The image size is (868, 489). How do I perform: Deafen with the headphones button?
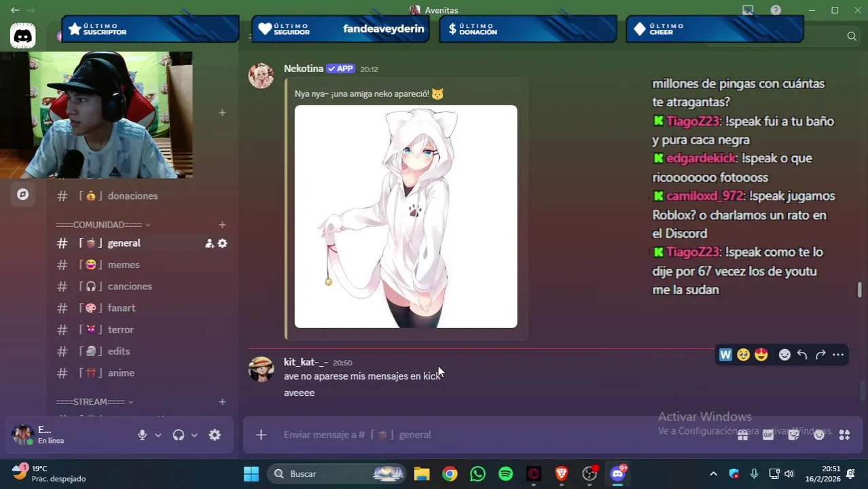179,435
